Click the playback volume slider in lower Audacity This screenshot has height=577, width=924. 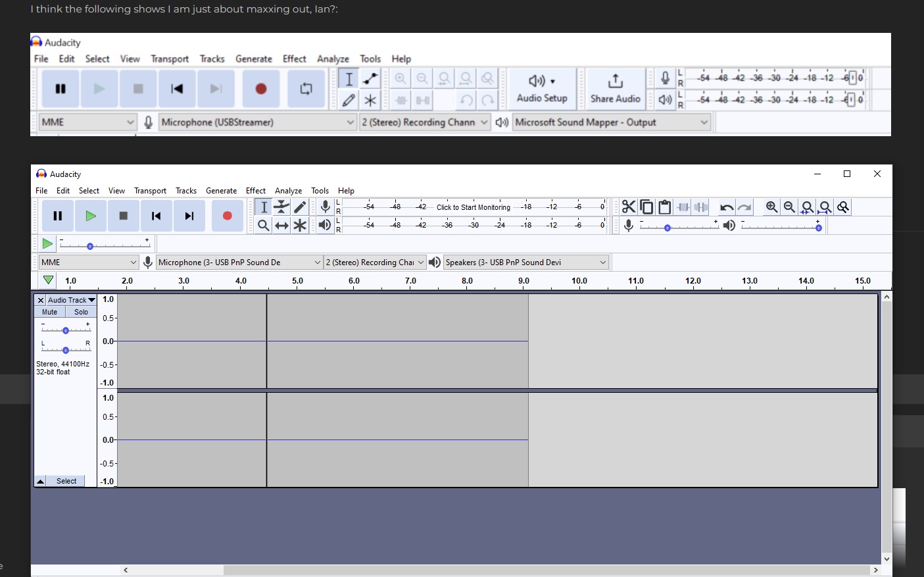click(x=781, y=226)
